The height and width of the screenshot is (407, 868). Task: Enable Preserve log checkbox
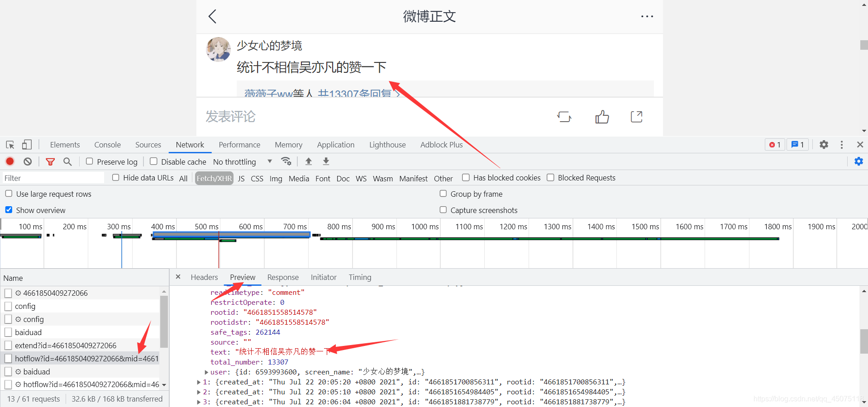point(90,161)
